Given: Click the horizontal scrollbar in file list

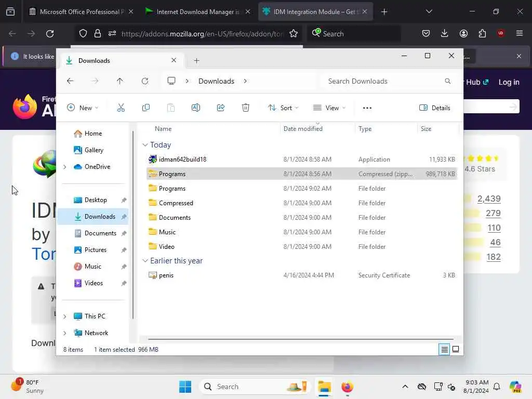Looking at the screenshot, I should 301,339.
